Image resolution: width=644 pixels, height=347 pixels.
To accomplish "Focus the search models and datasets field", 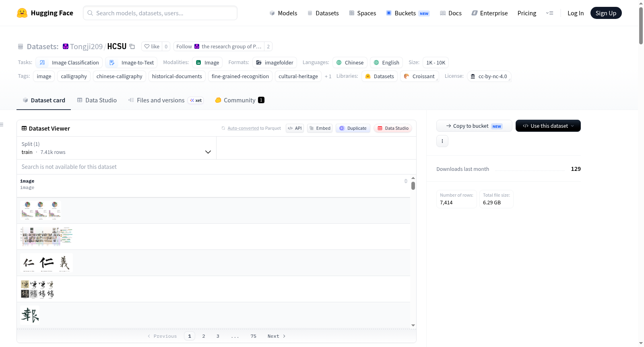I will [160, 13].
